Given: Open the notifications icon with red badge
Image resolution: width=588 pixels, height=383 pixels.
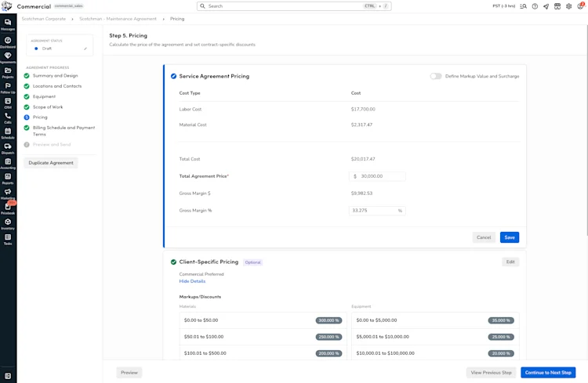Looking at the screenshot, I should (x=580, y=6).
